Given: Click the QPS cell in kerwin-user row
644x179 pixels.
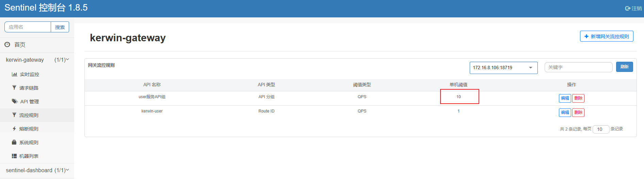Looking at the screenshot, I should tap(362, 111).
